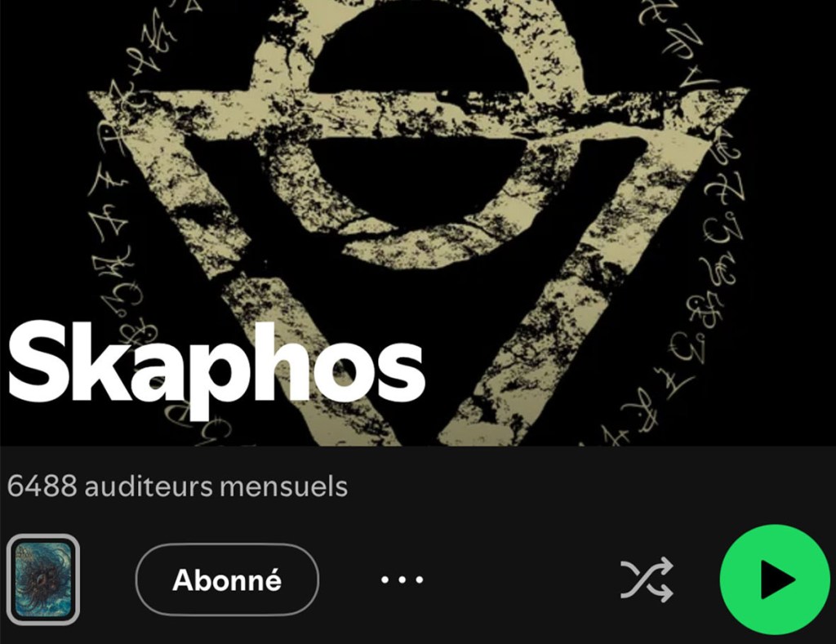Show more actions beside the Abonné button
Viewport: 836px width, 644px height.
coord(402,580)
